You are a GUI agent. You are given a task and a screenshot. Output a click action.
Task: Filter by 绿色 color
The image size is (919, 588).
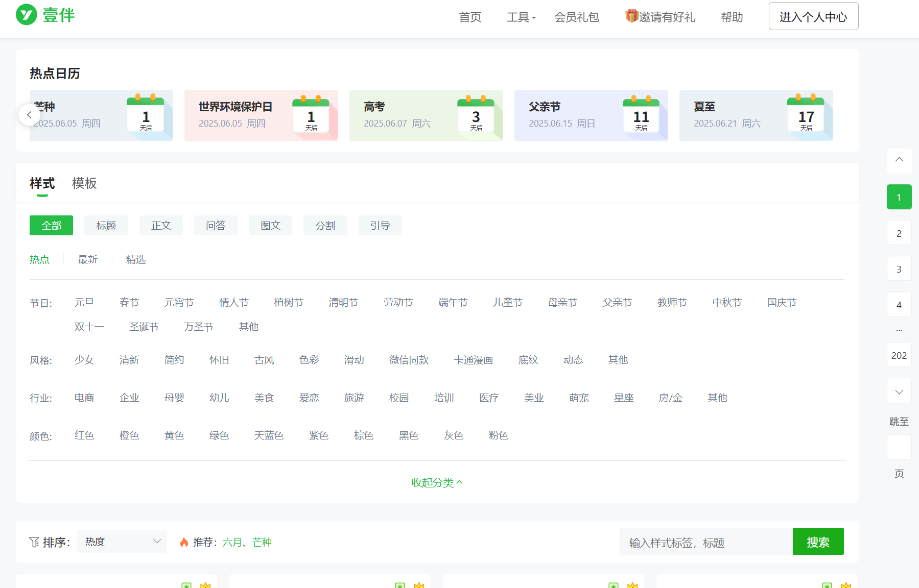pyautogui.click(x=219, y=435)
